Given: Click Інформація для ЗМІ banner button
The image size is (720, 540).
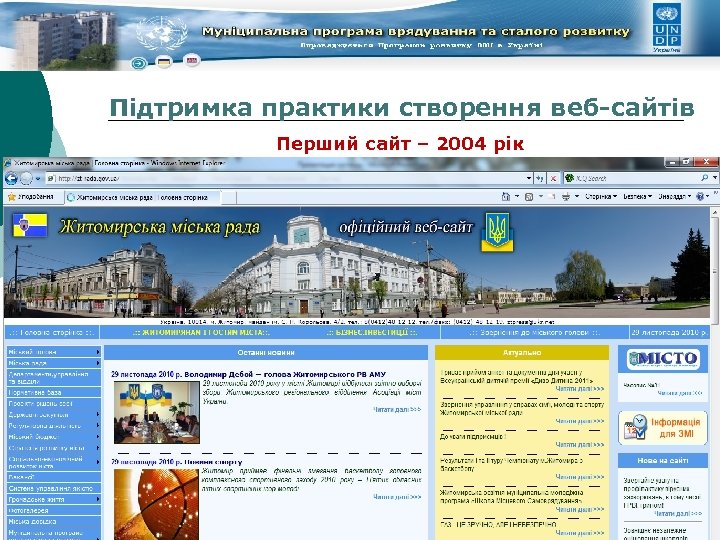Looking at the screenshot, I should coord(663,428).
